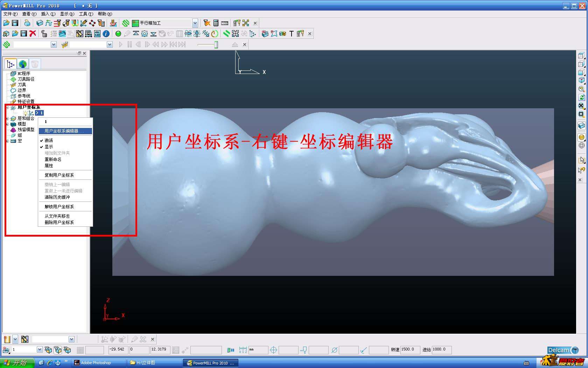The image size is (588, 368).
Task: Click the green toolpath icon beside strategy dropdown
Action: (x=126, y=23)
